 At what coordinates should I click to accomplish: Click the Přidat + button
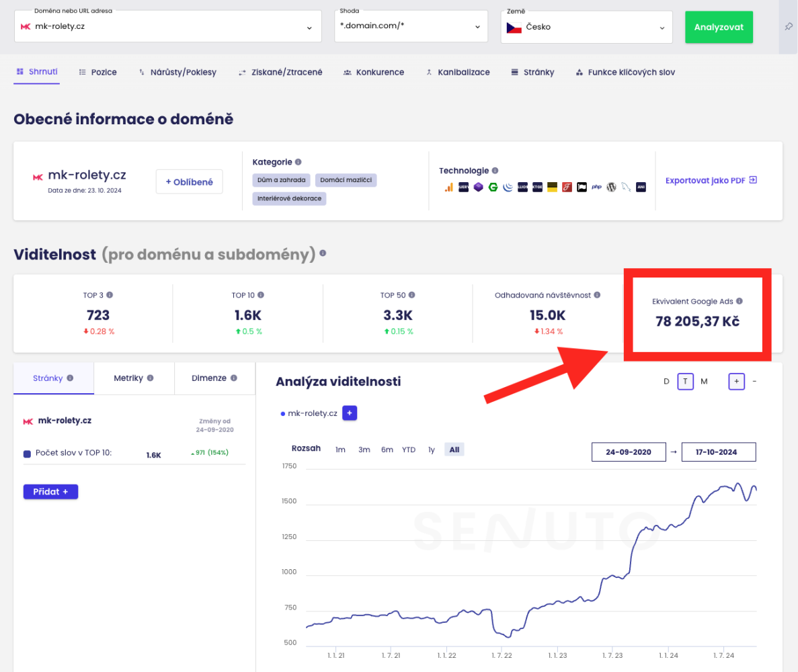[x=50, y=491]
